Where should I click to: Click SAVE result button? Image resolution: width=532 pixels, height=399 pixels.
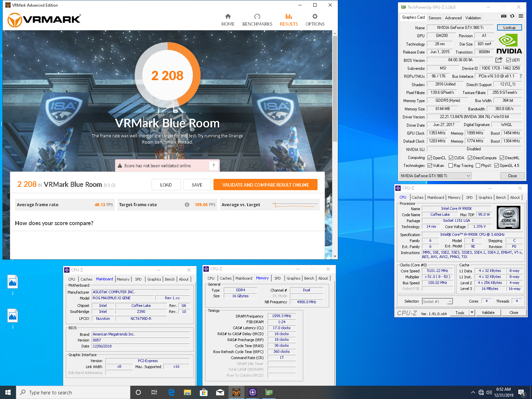click(197, 185)
